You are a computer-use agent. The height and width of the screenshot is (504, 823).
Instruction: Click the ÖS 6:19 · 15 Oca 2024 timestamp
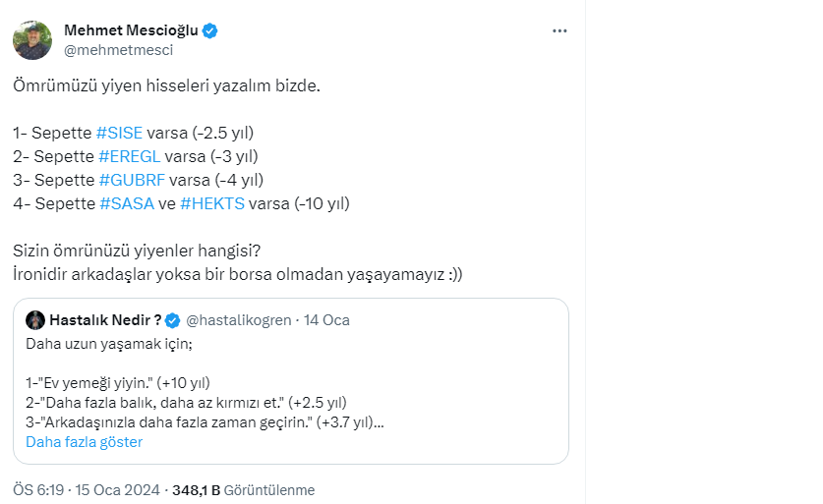(86, 489)
